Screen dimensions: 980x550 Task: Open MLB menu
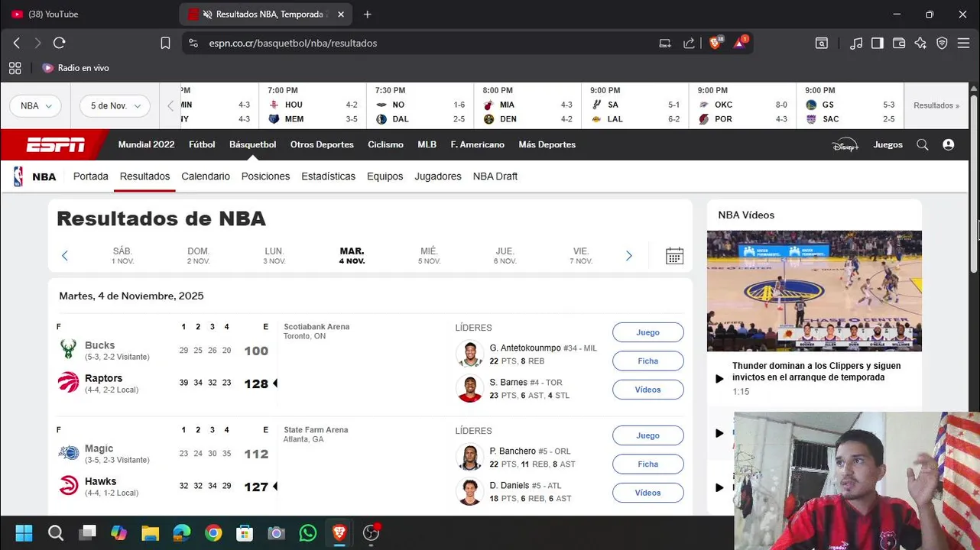[x=427, y=144]
